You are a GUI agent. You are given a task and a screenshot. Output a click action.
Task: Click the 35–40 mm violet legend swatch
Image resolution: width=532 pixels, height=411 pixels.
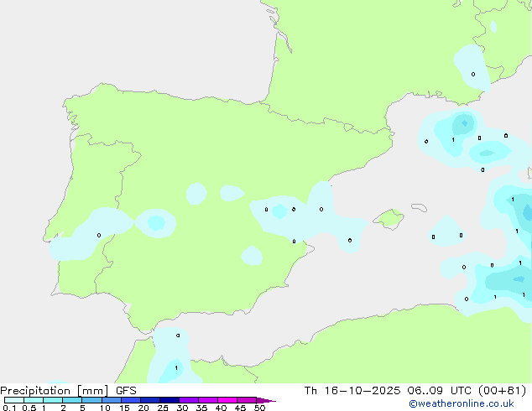click(x=208, y=400)
